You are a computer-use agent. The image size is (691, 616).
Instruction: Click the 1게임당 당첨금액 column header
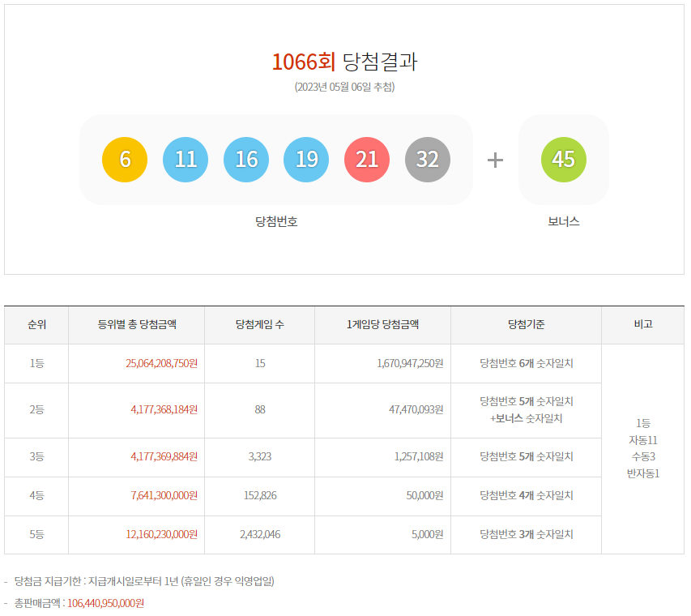(x=382, y=324)
